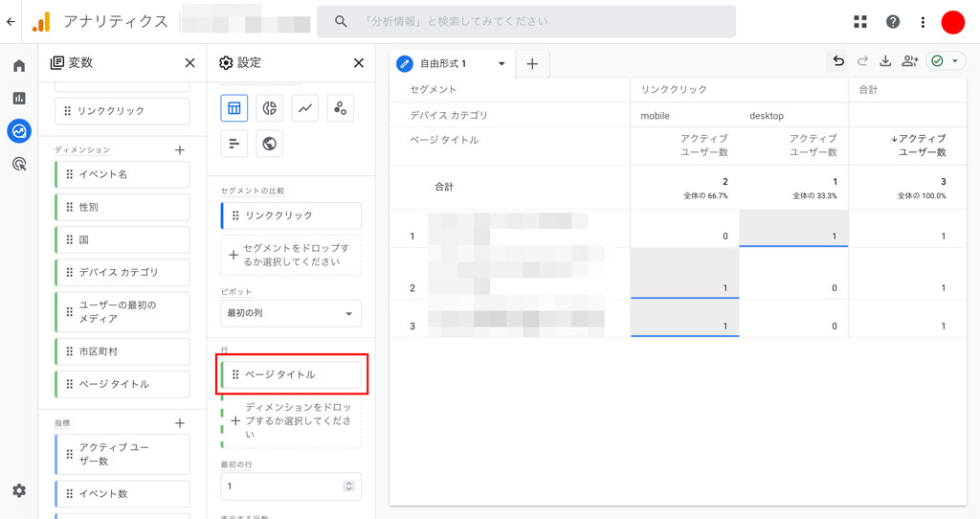Viewport: 980px width, 519px height.
Task: Go back with the left arrow icon
Action: click(11, 22)
